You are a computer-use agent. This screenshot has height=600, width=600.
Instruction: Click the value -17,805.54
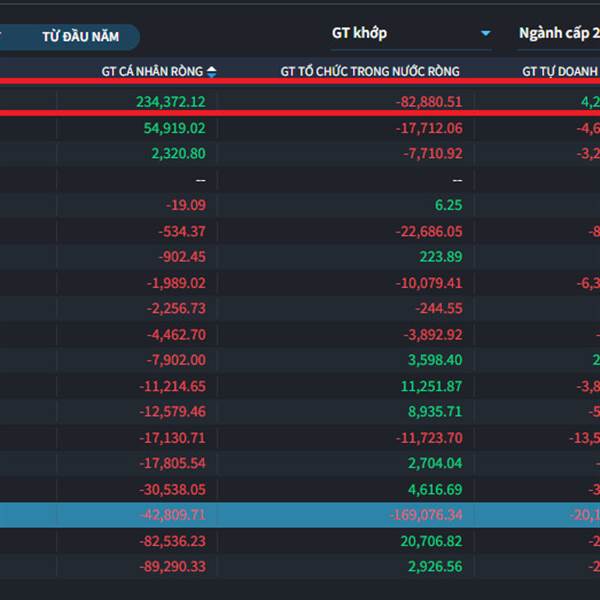point(173,463)
